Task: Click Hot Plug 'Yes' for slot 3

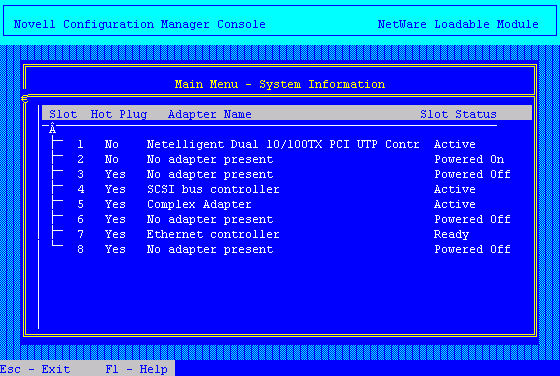Action: [115, 174]
